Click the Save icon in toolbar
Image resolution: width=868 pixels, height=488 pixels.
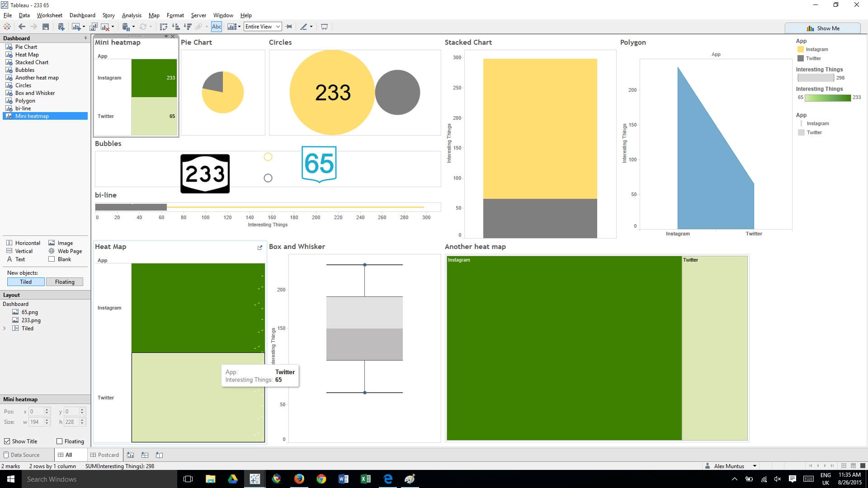click(x=46, y=27)
